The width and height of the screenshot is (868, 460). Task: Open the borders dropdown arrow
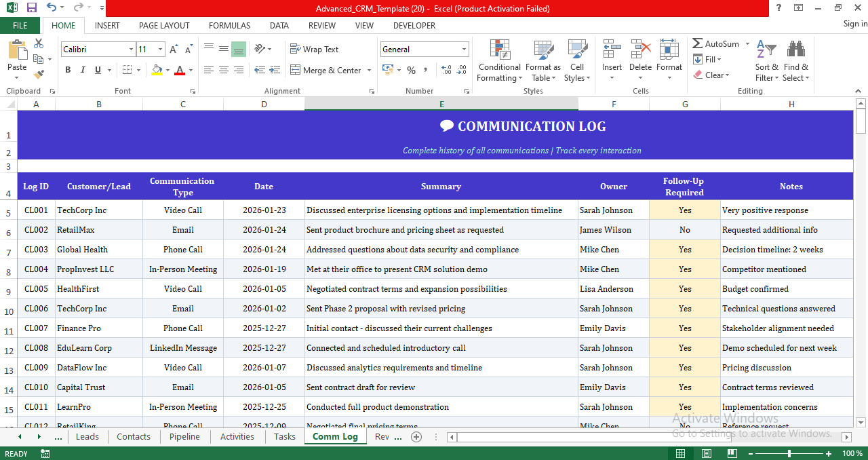click(x=138, y=70)
